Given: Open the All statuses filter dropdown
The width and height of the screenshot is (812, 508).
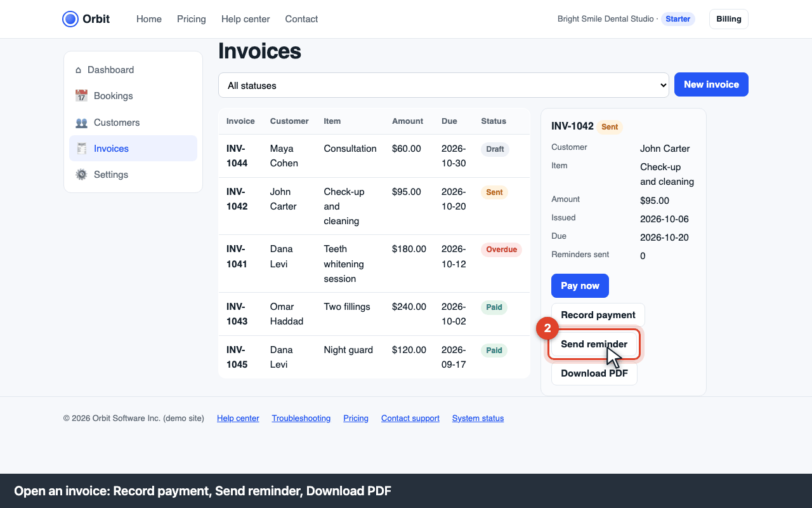Looking at the screenshot, I should (443, 85).
